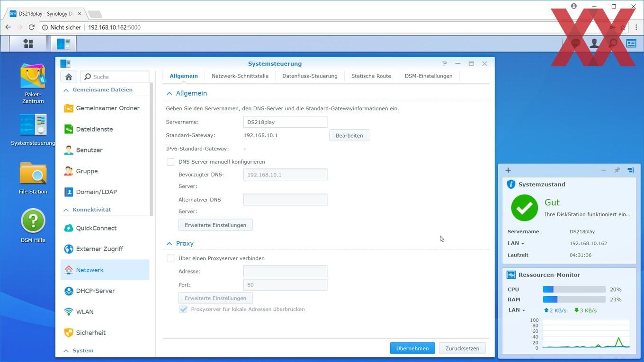The image size is (644, 362).
Task: Open Domain/LDAP in the sidebar
Action: point(105,192)
